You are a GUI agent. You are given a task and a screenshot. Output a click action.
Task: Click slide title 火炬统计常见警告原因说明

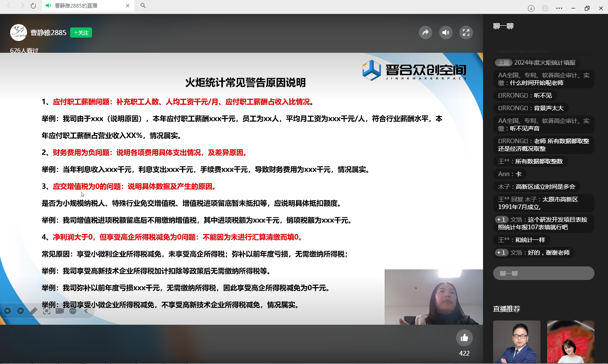point(245,82)
